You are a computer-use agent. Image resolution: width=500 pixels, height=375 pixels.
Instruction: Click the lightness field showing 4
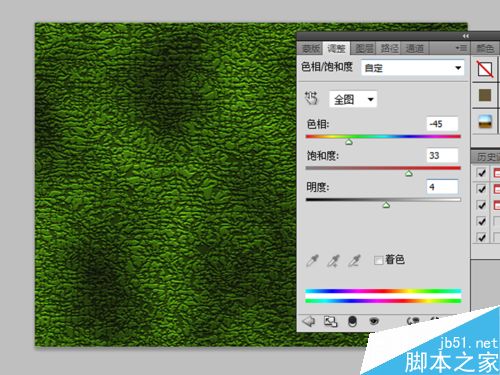pos(442,187)
